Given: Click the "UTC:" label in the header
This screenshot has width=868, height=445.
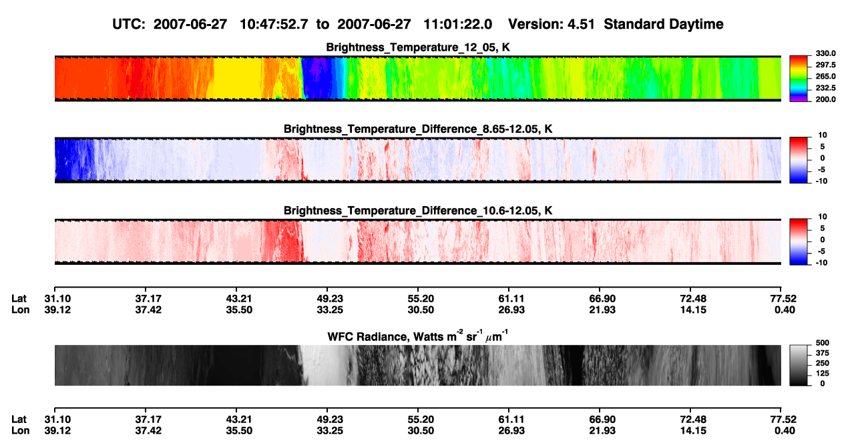Looking at the screenshot, I should (x=130, y=24).
